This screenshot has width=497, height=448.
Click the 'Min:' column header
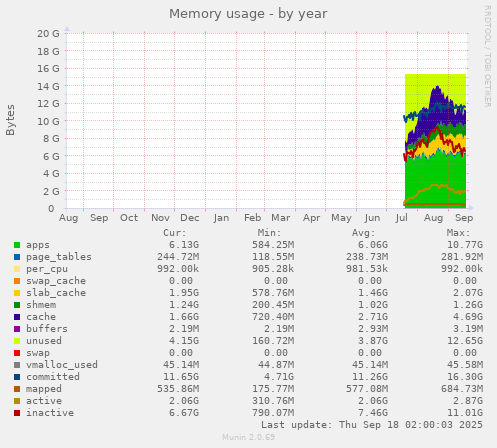tap(270, 233)
